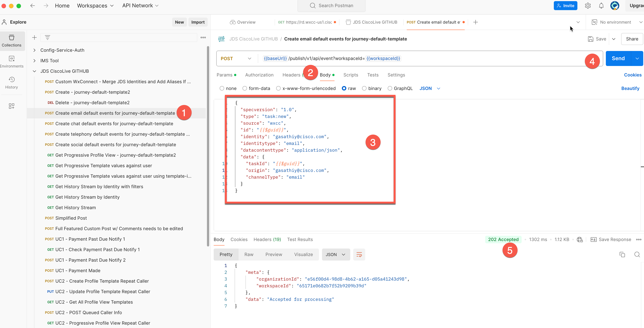Open the POST method dropdown

(x=236, y=59)
